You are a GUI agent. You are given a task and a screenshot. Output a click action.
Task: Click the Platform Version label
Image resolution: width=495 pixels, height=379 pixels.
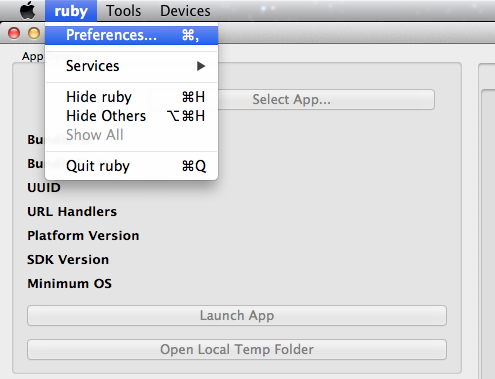(x=83, y=236)
